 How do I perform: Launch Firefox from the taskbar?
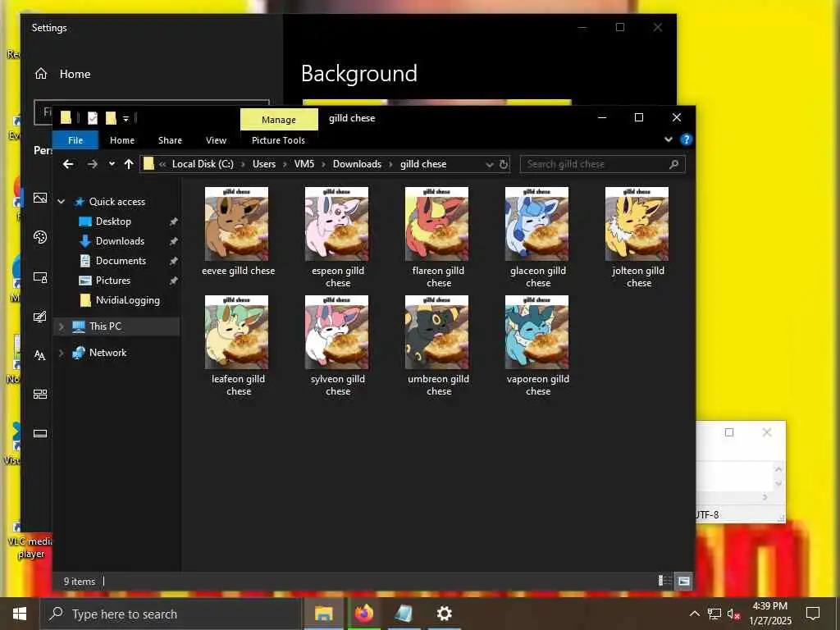(363, 614)
